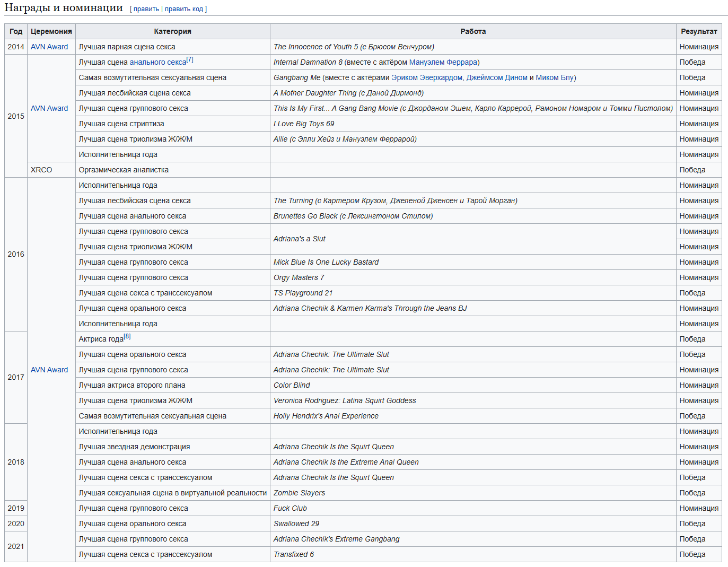Image resolution: width=728 pixels, height=567 pixels.
Task: Select the 2019 year cell
Action: click(x=16, y=508)
